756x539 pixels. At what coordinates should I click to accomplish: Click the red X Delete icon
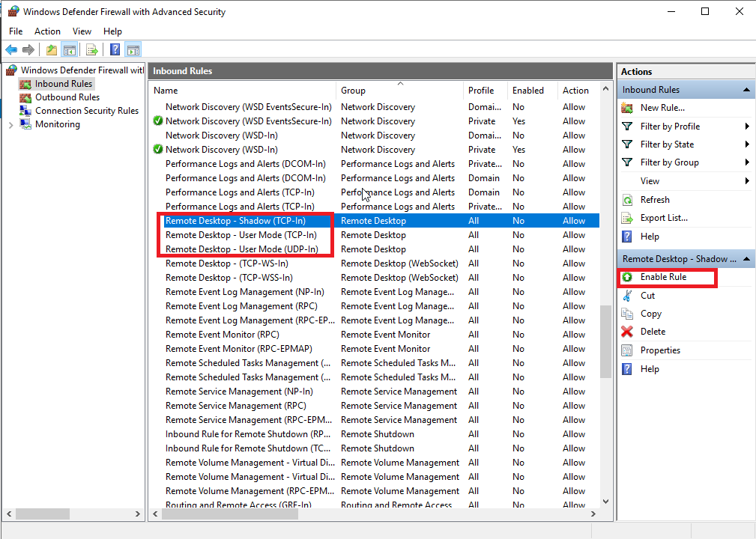pyautogui.click(x=627, y=332)
